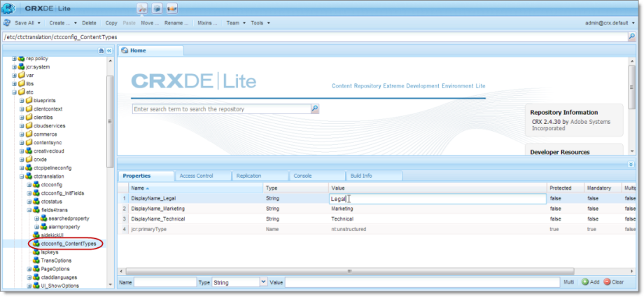The width and height of the screenshot is (644, 297).
Task: Collapse the tree panel with double-arrow icon
Action: 108,50
